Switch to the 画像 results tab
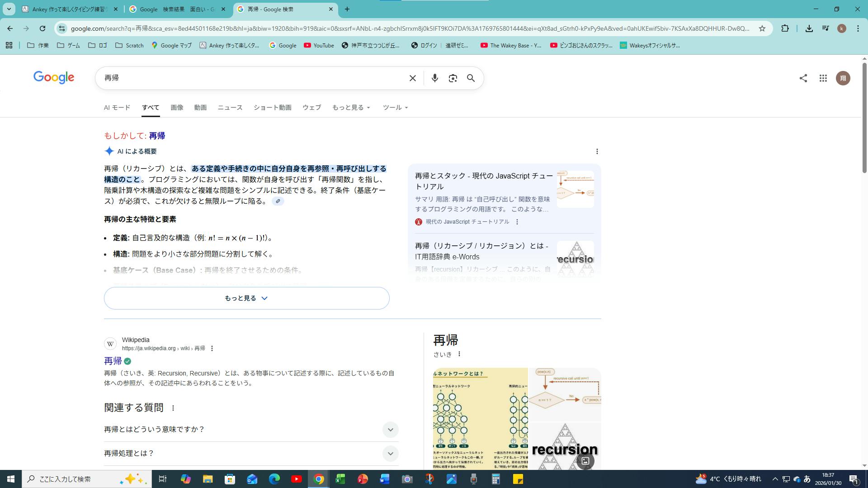This screenshot has height=488, width=868. [177, 108]
